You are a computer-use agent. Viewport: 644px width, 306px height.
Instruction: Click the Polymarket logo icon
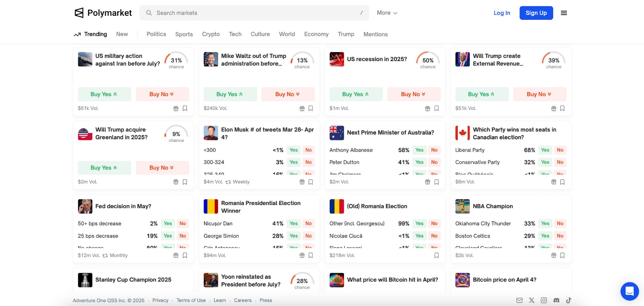tap(79, 13)
